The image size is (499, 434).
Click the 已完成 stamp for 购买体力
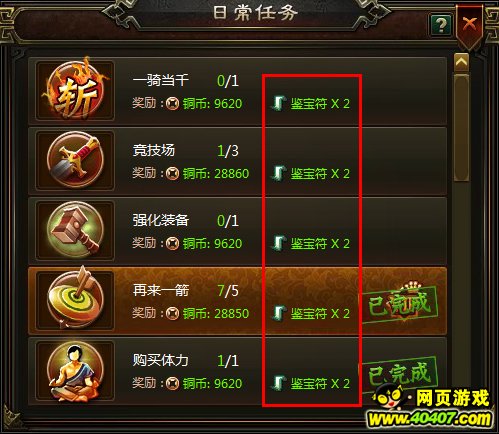click(399, 373)
